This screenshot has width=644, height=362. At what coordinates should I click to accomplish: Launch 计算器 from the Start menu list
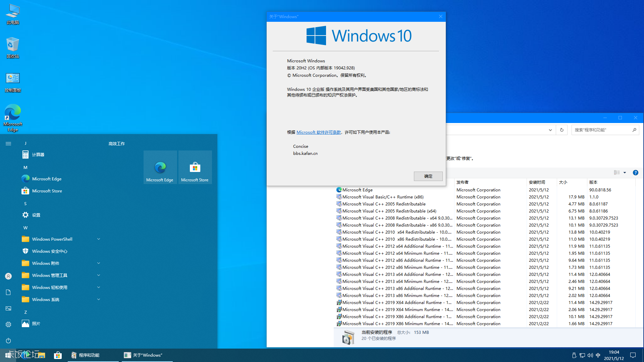pos(60,155)
